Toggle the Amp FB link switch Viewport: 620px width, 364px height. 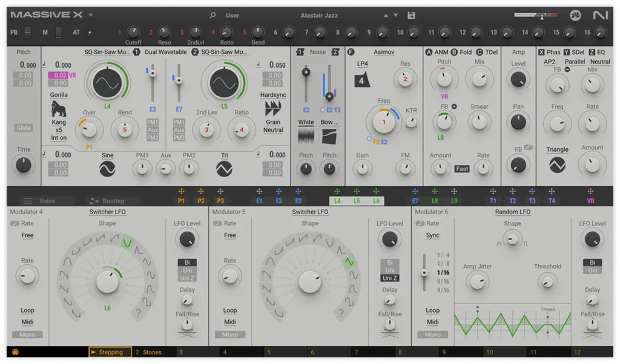pyautogui.click(x=528, y=148)
